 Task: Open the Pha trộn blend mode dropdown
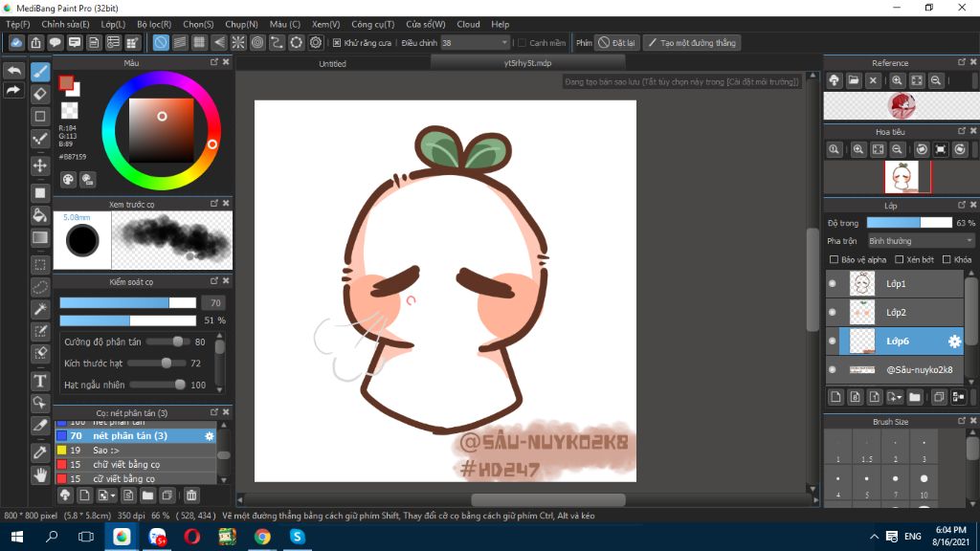pos(920,241)
